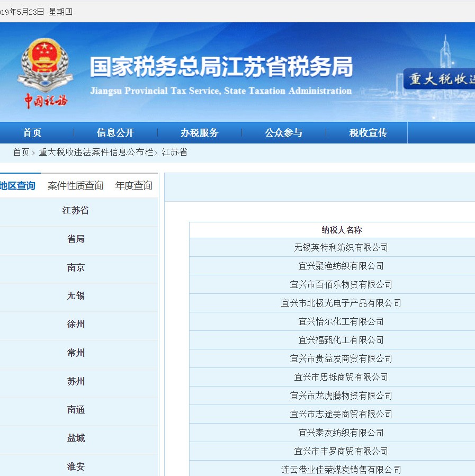Open taxpayer 无锡英特利纺织有限公司
475x476 pixels.
click(341, 247)
